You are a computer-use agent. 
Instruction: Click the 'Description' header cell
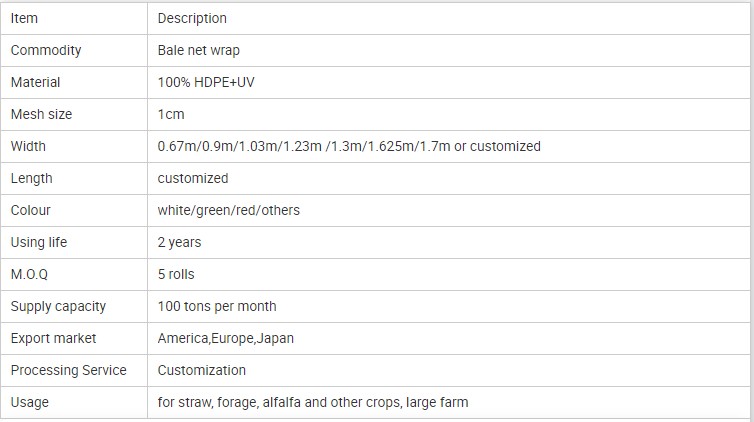pyautogui.click(x=192, y=18)
